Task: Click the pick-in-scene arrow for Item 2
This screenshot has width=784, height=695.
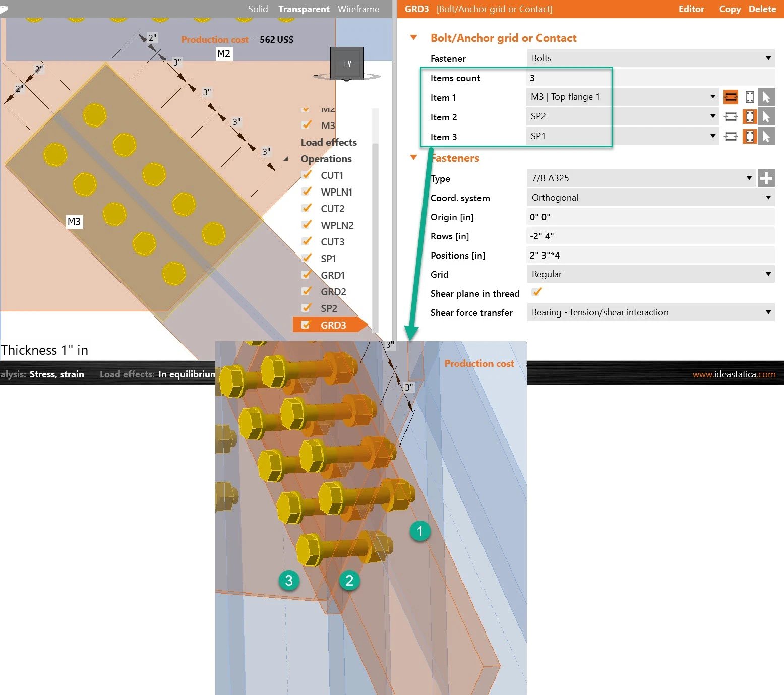Action: point(766,116)
